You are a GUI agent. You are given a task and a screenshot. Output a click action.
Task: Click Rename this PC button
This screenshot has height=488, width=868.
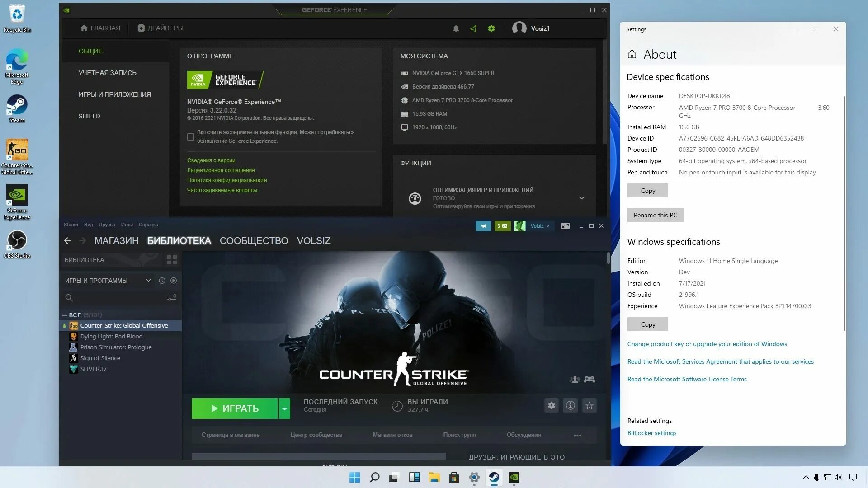tap(655, 215)
